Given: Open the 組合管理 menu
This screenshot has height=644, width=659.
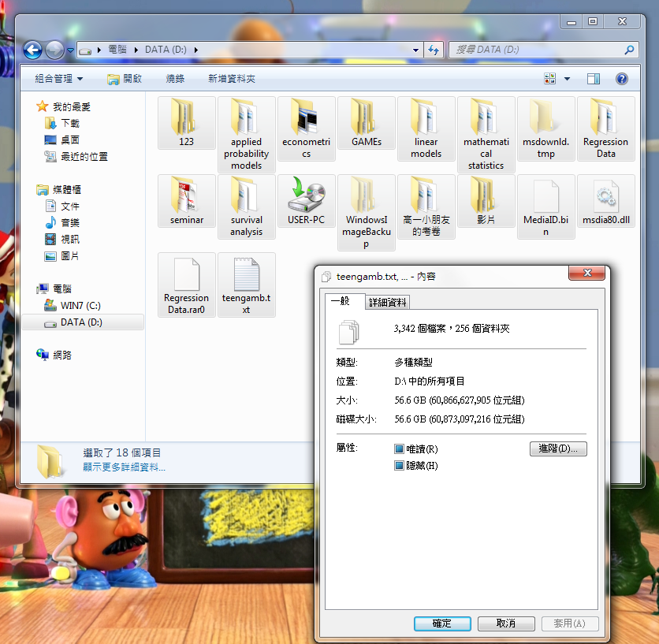Looking at the screenshot, I should pyautogui.click(x=59, y=79).
